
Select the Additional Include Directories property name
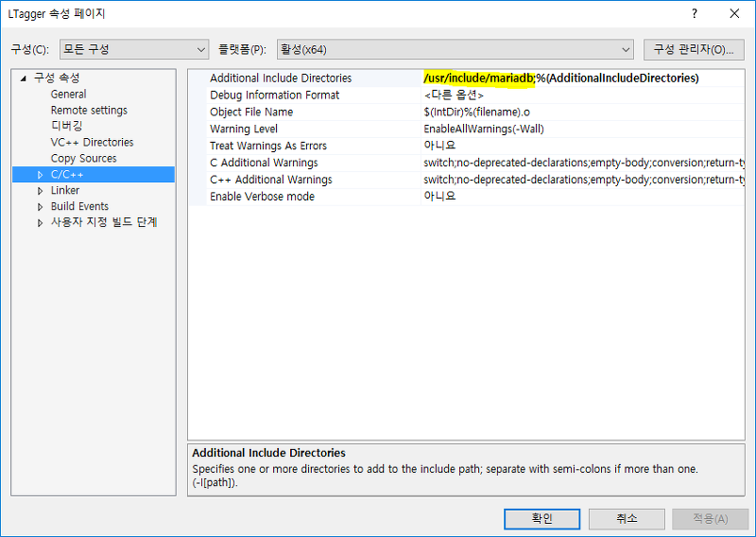(281, 78)
